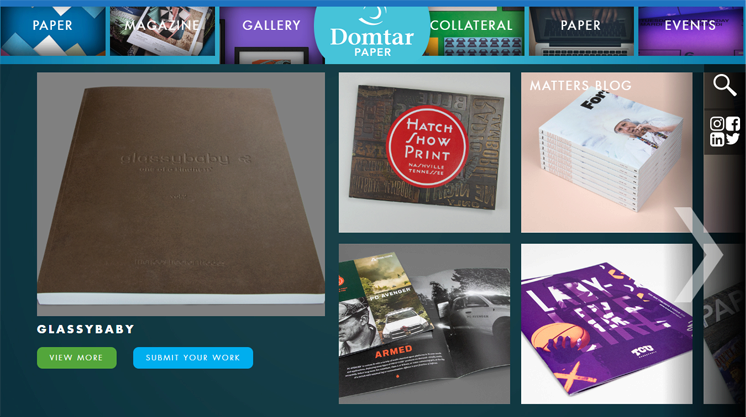This screenshot has height=417, width=746.
Task: Open the Hatch Show Print thumbnail
Action: (424, 152)
